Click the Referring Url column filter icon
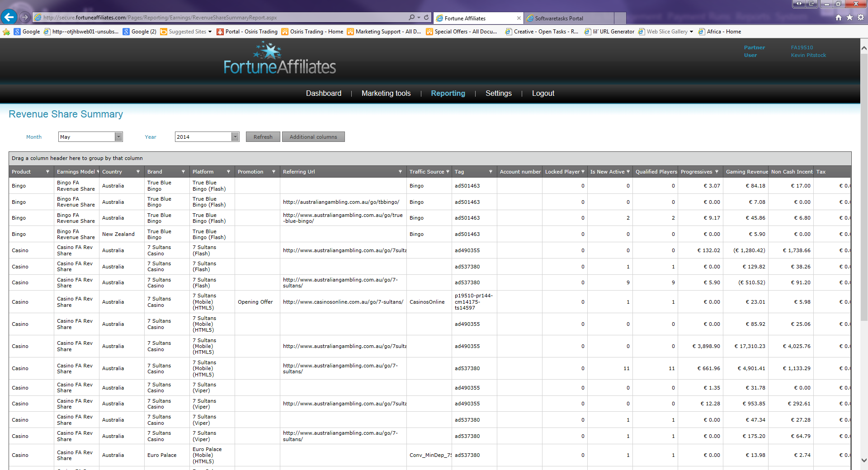Image resolution: width=868 pixels, height=470 pixels. point(400,172)
